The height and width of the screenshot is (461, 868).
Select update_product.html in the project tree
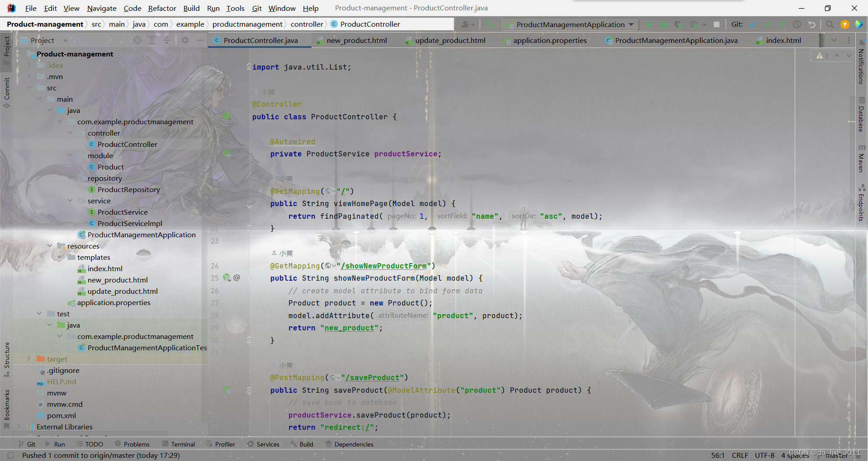pyautogui.click(x=123, y=291)
